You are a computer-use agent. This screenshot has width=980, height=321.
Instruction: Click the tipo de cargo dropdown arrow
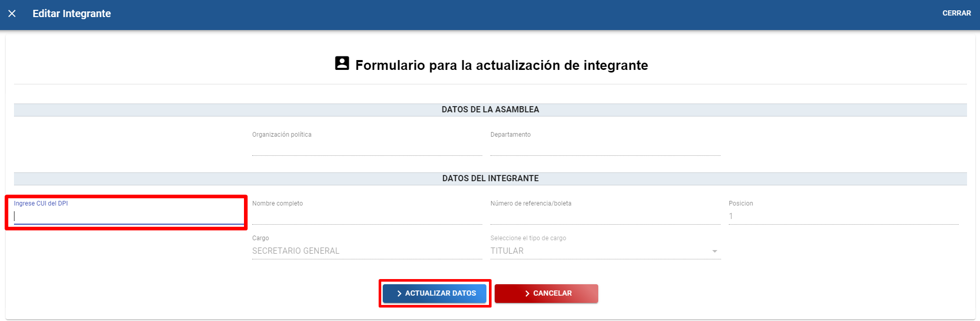click(714, 251)
